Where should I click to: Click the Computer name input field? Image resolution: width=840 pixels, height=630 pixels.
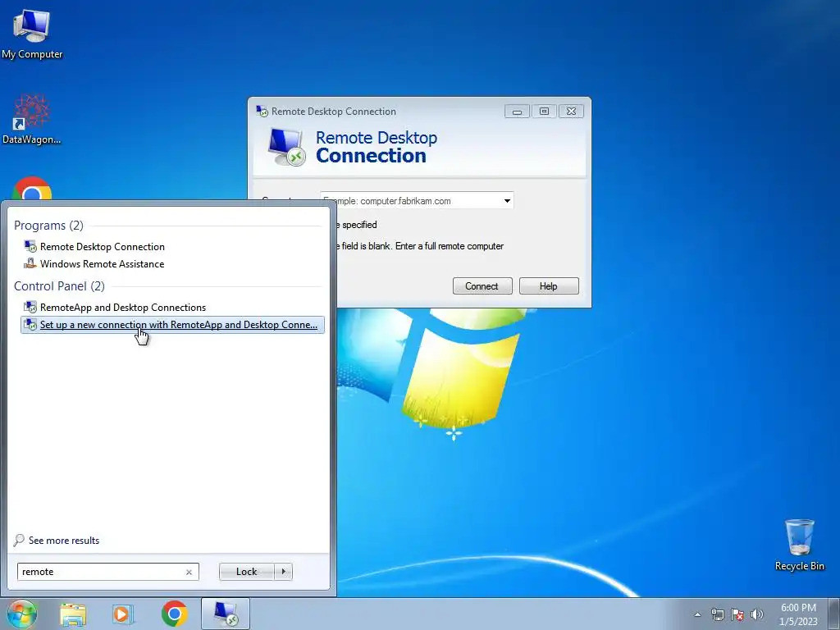tap(416, 201)
